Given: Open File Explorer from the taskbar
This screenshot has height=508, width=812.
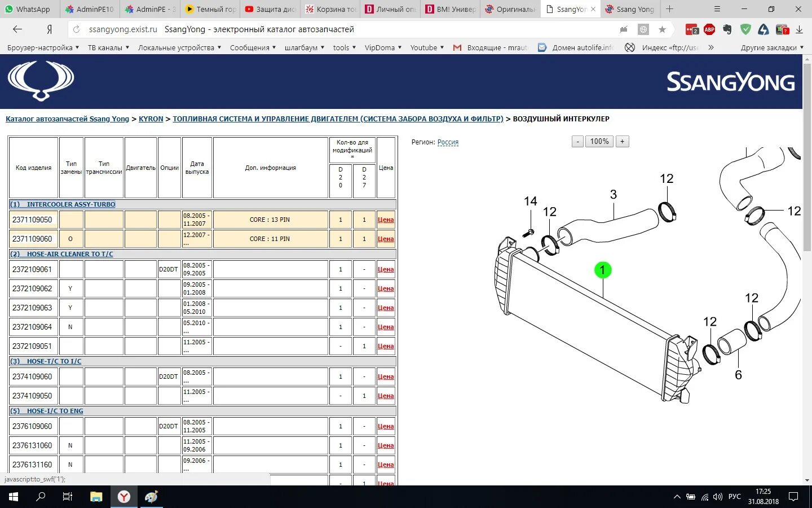Looking at the screenshot, I should tap(96, 497).
